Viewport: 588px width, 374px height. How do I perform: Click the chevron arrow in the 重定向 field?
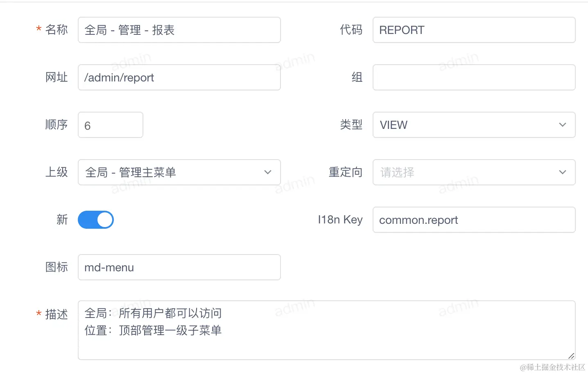[563, 172]
